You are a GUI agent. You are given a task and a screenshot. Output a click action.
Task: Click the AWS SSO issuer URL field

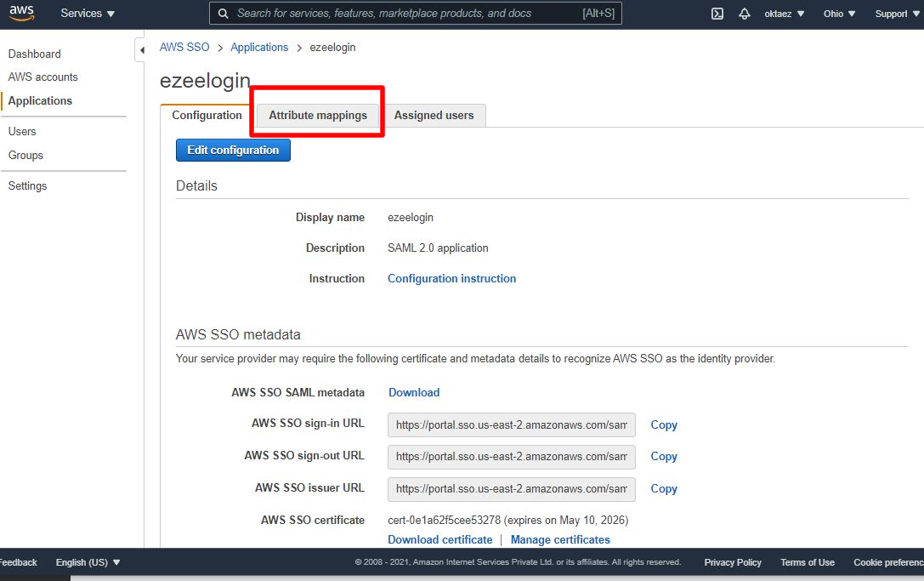pos(512,489)
